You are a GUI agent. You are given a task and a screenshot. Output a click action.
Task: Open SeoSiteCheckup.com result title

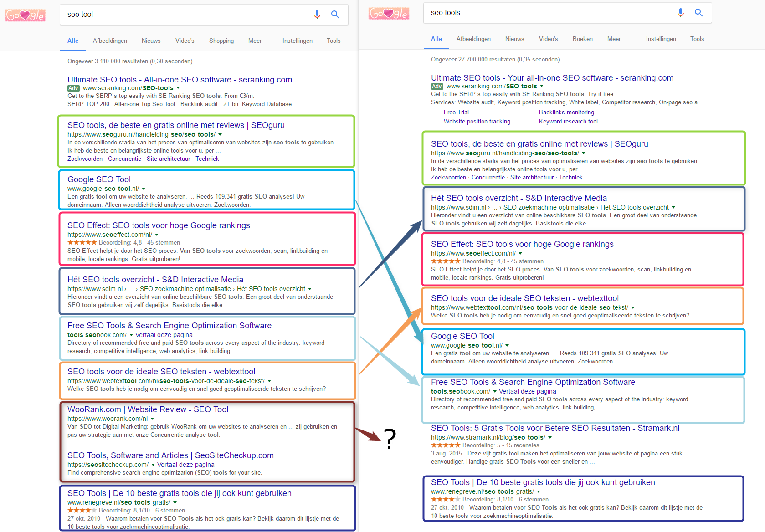tap(170, 455)
